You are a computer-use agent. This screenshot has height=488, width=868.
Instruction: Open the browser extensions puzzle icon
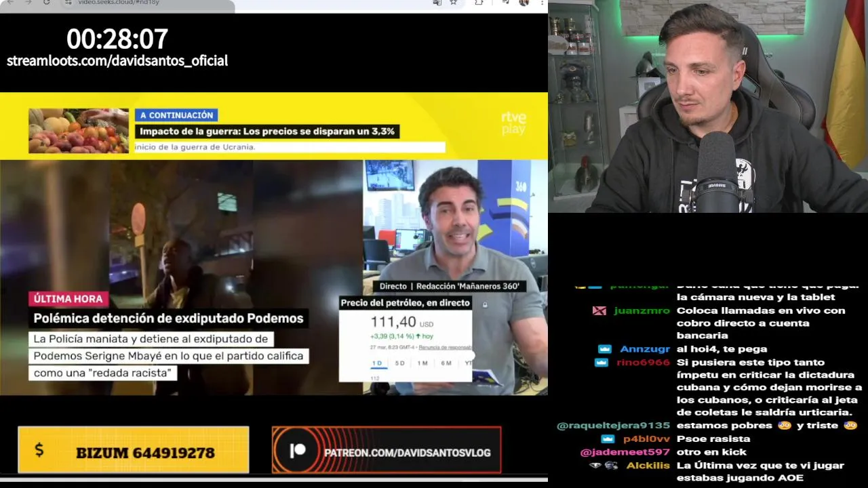479,2
